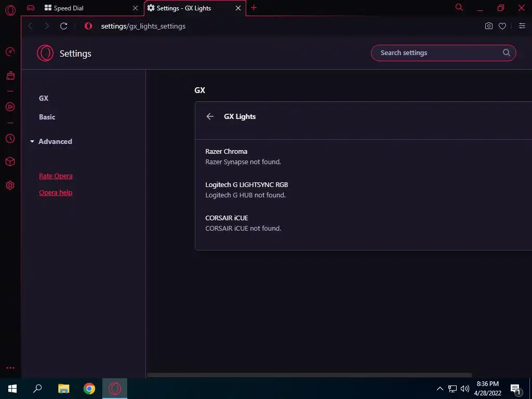Click the CORSAIR iCUE heading

[x=227, y=218]
